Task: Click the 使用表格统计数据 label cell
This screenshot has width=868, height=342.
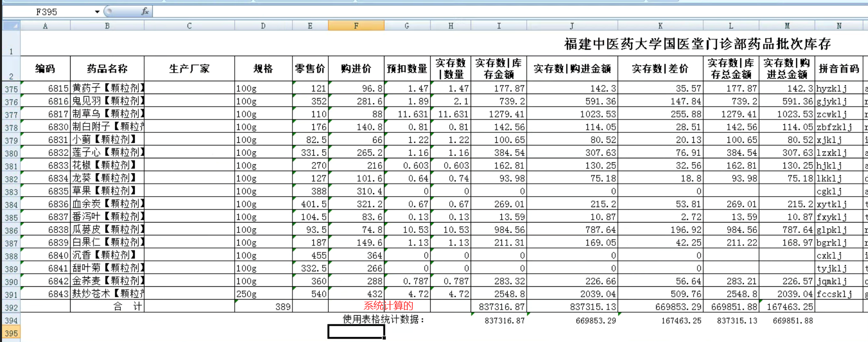Action: (x=383, y=319)
